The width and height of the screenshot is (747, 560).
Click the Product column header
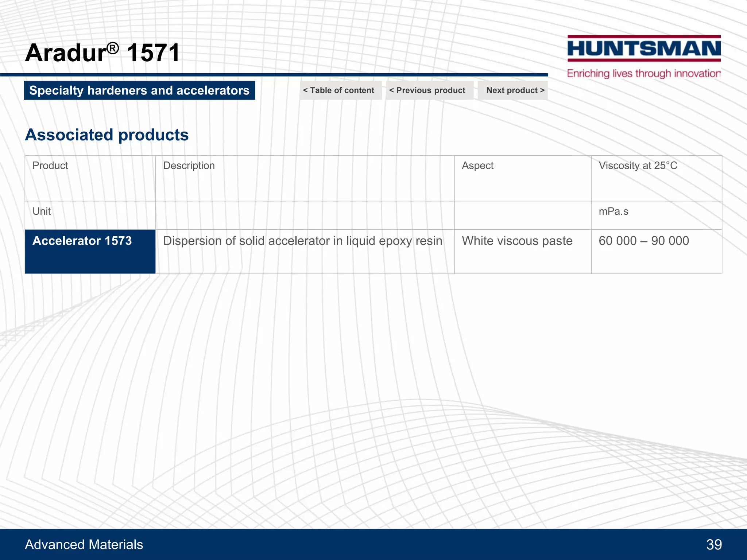click(50, 166)
